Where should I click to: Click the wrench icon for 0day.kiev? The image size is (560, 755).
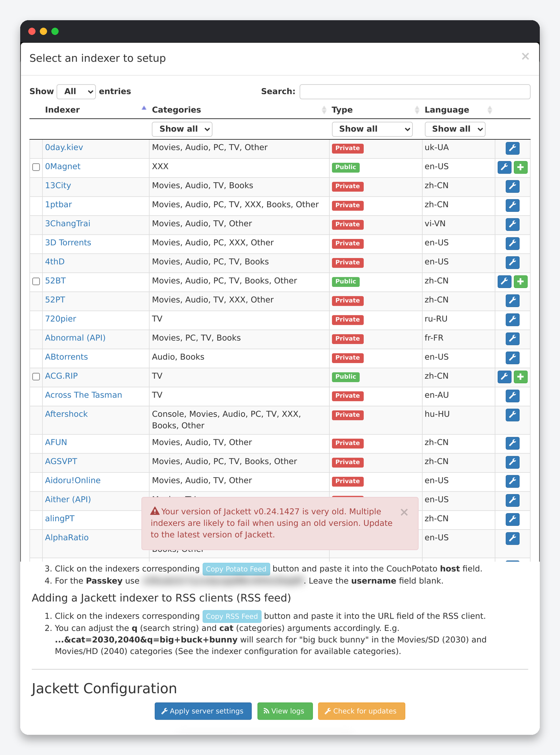[512, 148]
